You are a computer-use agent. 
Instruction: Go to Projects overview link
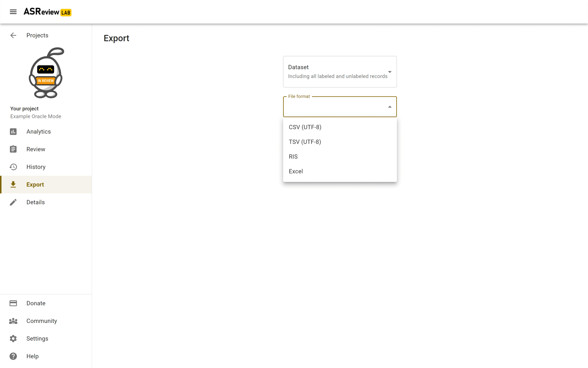pyautogui.click(x=37, y=35)
